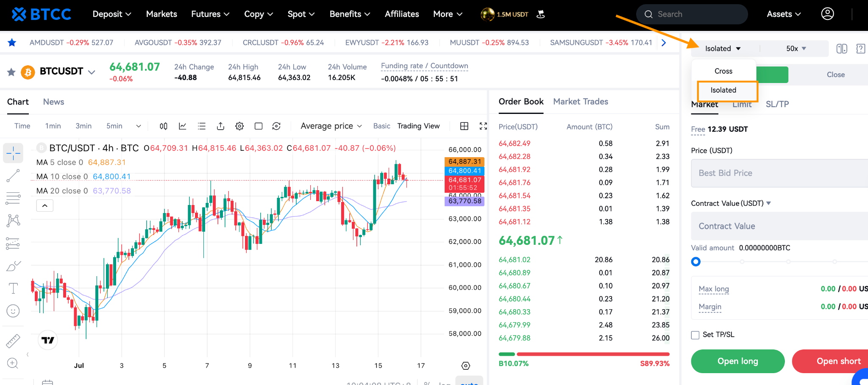Select the trend line drawing tool
Screen dimensions: 868x385
click(13, 176)
